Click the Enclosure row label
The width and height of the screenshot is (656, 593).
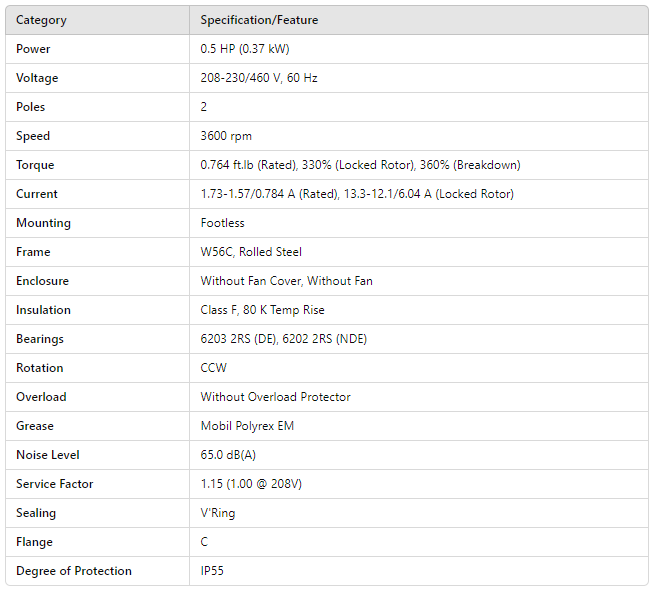click(x=43, y=281)
